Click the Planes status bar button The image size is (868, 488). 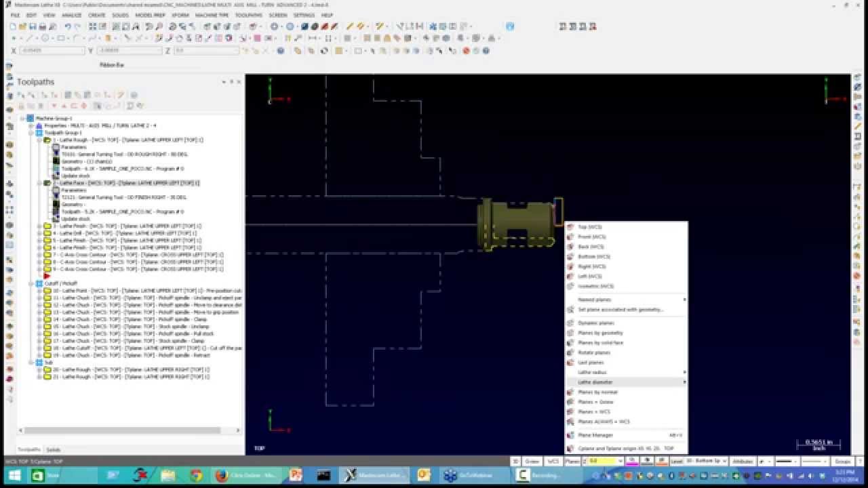pyautogui.click(x=572, y=461)
